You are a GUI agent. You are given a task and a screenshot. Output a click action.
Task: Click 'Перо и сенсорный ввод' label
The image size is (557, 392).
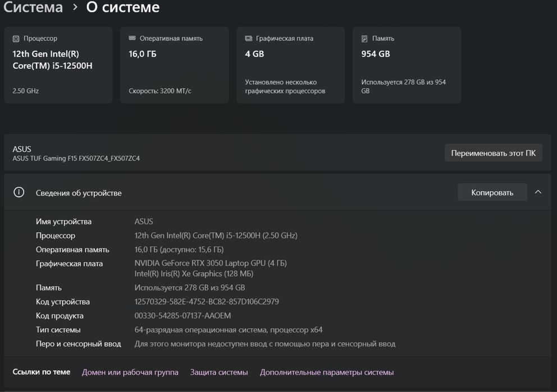[x=78, y=344]
